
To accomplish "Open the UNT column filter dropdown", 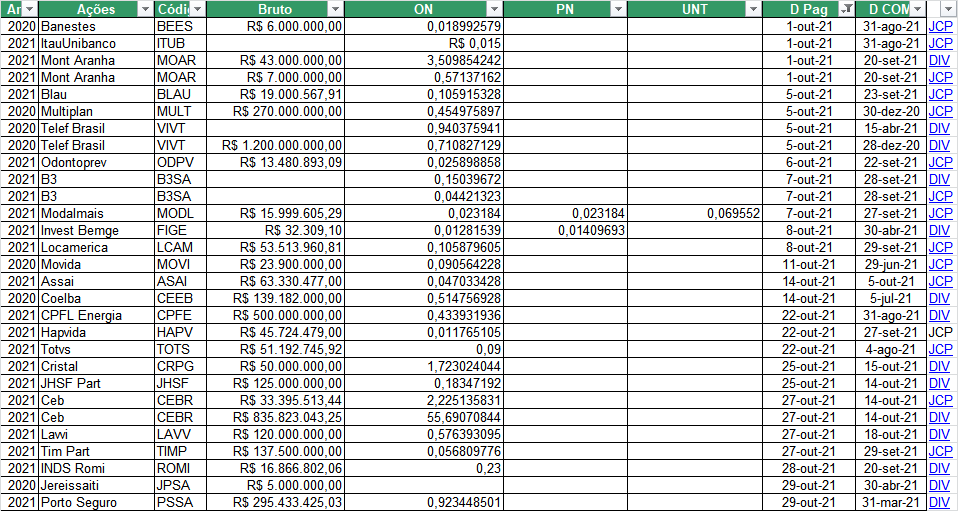I will click(754, 9).
